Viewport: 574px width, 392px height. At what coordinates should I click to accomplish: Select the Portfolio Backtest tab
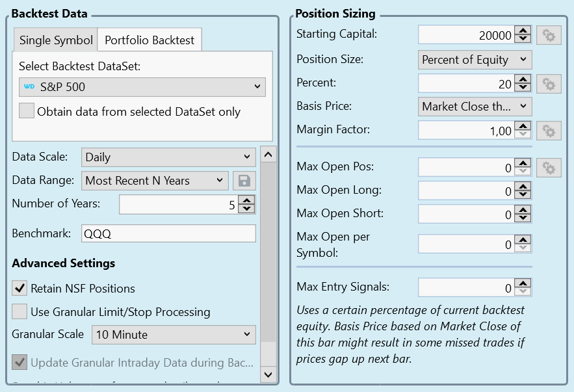coord(150,40)
